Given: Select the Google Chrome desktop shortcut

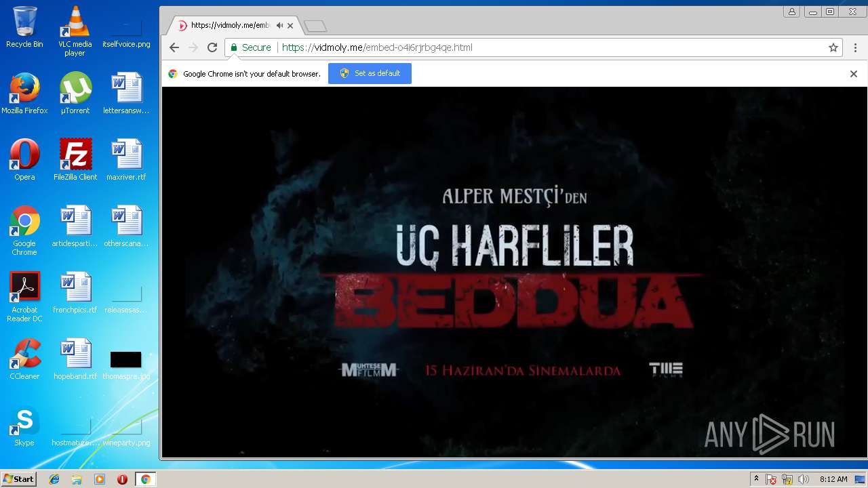Looking at the screenshot, I should (x=24, y=230).
